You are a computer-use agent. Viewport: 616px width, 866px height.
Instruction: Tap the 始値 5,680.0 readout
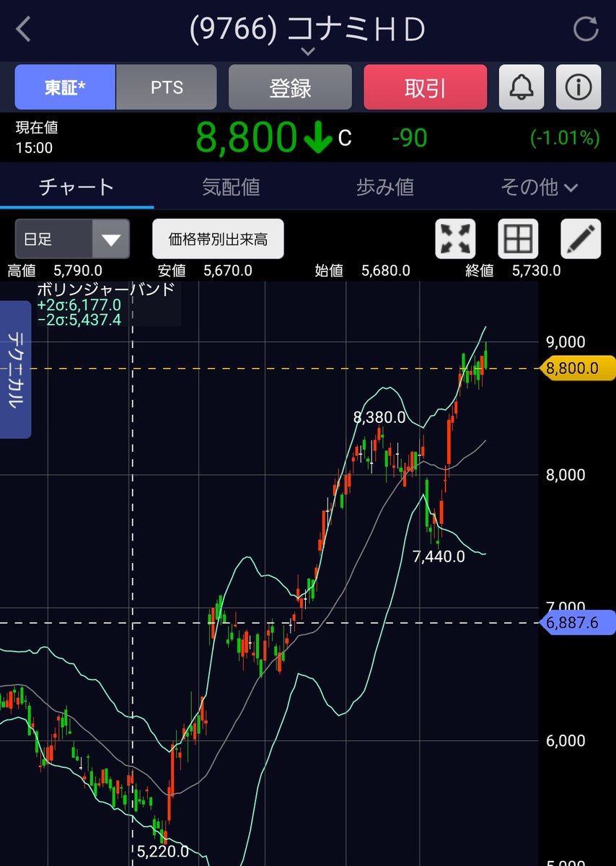(363, 271)
